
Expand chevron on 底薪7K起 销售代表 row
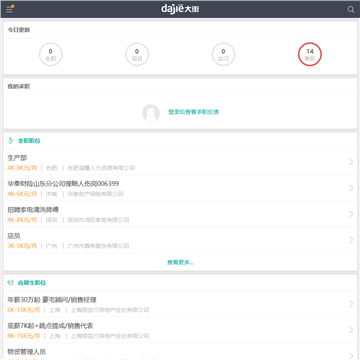point(351,330)
